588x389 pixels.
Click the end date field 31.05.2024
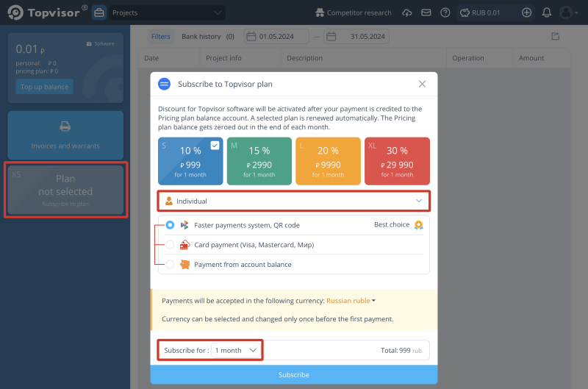pyautogui.click(x=356, y=36)
